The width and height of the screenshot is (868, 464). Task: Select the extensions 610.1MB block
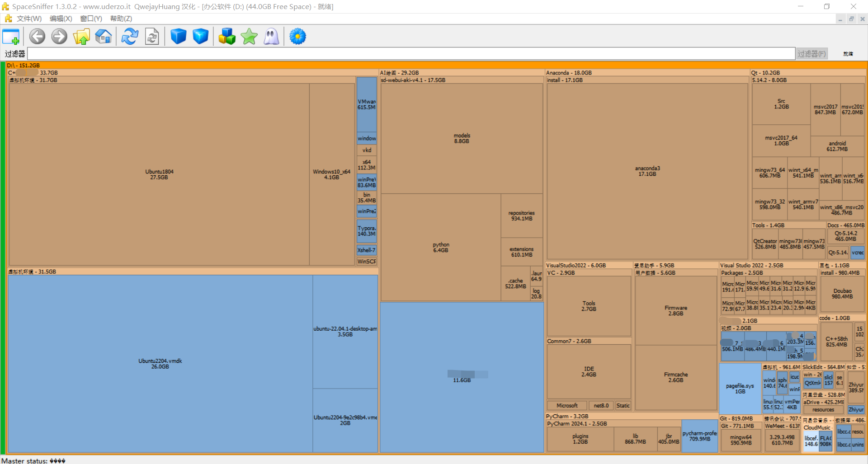click(522, 252)
